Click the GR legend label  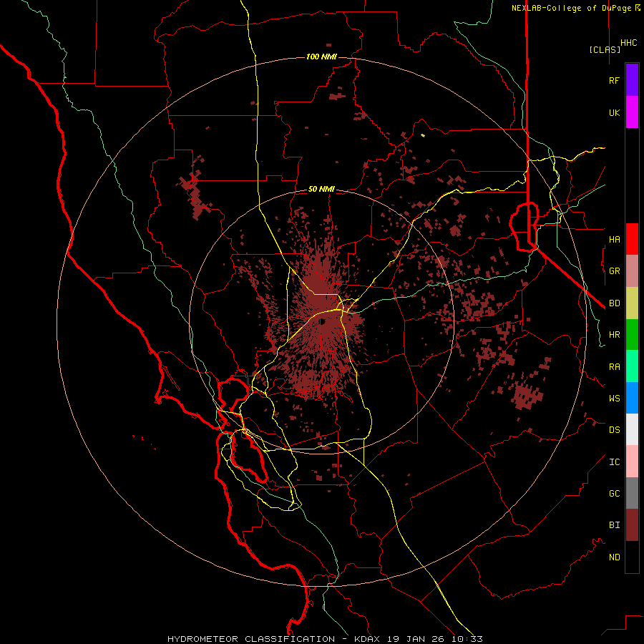614,271
